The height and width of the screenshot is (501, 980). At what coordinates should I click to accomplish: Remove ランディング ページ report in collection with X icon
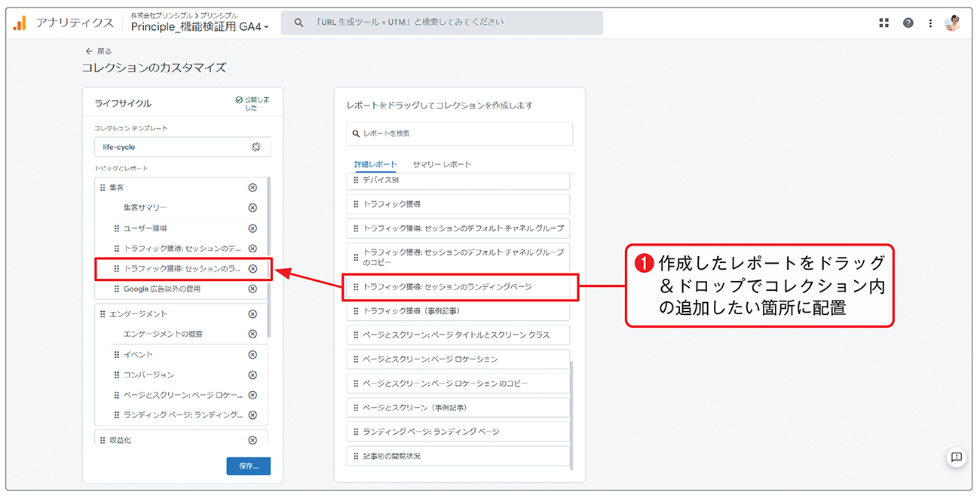tap(253, 415)
